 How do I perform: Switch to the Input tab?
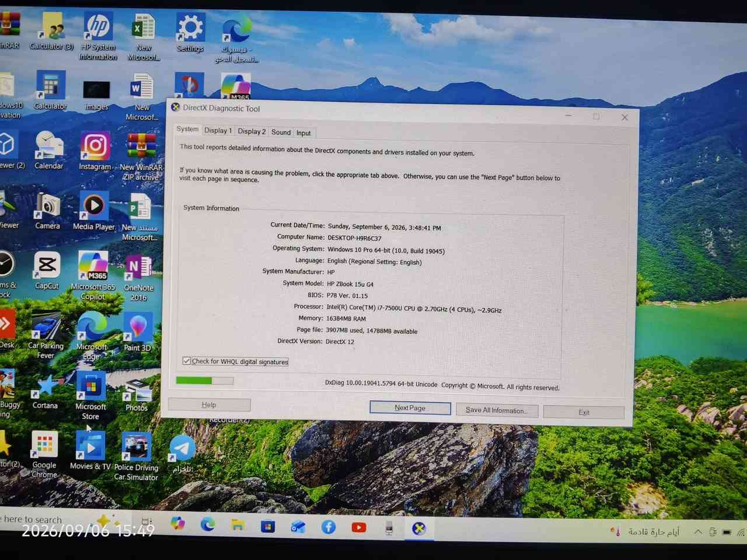(x=303, y=133)
